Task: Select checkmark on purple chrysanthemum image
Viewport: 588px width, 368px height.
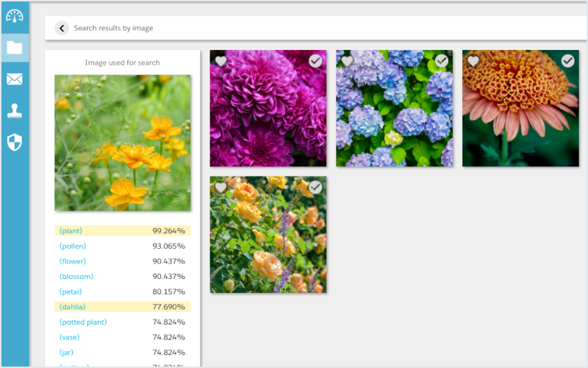Action: [x=315, y=61]
